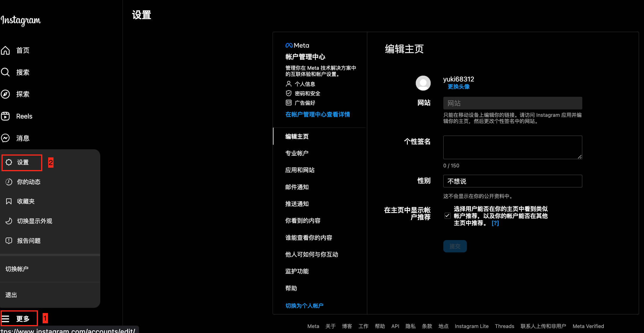Image resolution: width=644 pixels, height=333 pixels.
Task: Open 联系人上传和非用户 footer link
Action: tap(543, 326)
